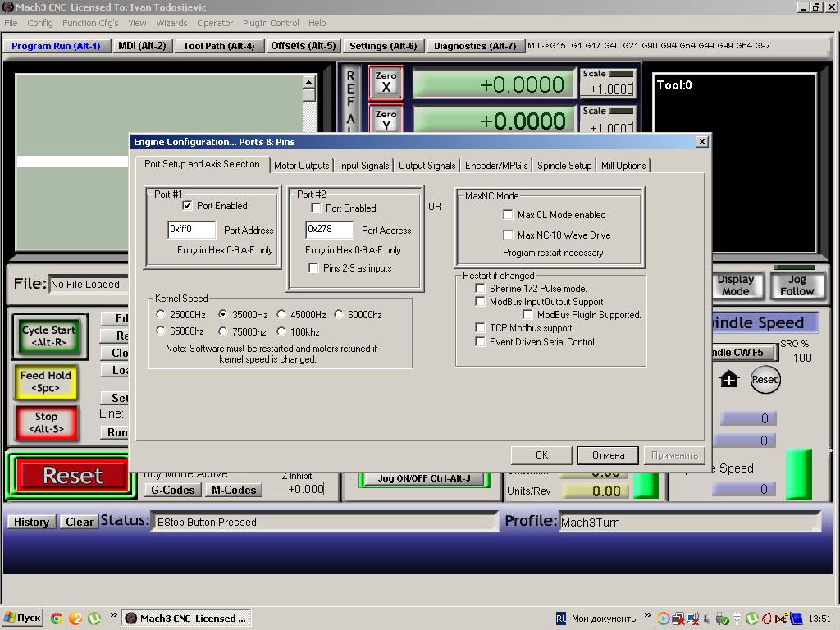The width and height of the screenshot is (840, 630).
Task: Select 65000hz kernel speed
Action: pyautogui.click(x=161, y=331)
